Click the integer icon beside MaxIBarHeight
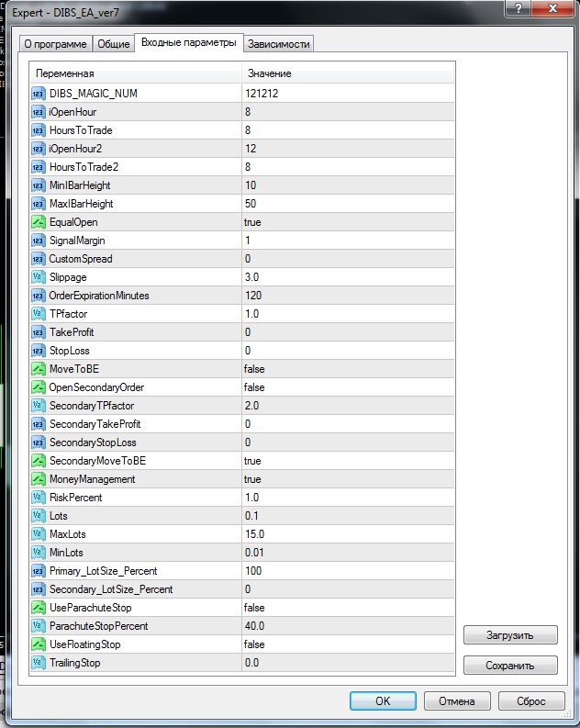Image resolution: width=580 pixels, height=728 pixels. click(39, 204)
